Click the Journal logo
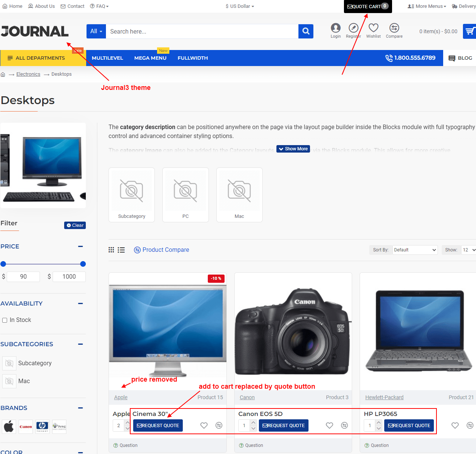The image size is (476, 454). (35, 31)
